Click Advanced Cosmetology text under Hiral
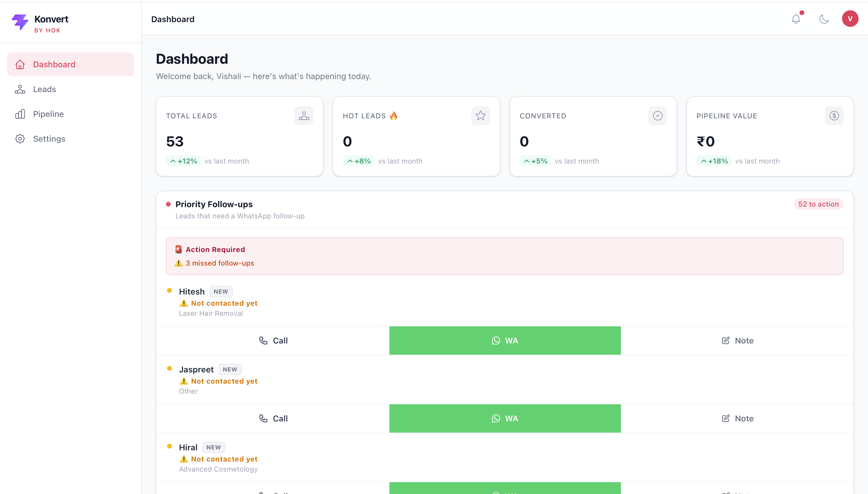 click(x=218, y=469)
